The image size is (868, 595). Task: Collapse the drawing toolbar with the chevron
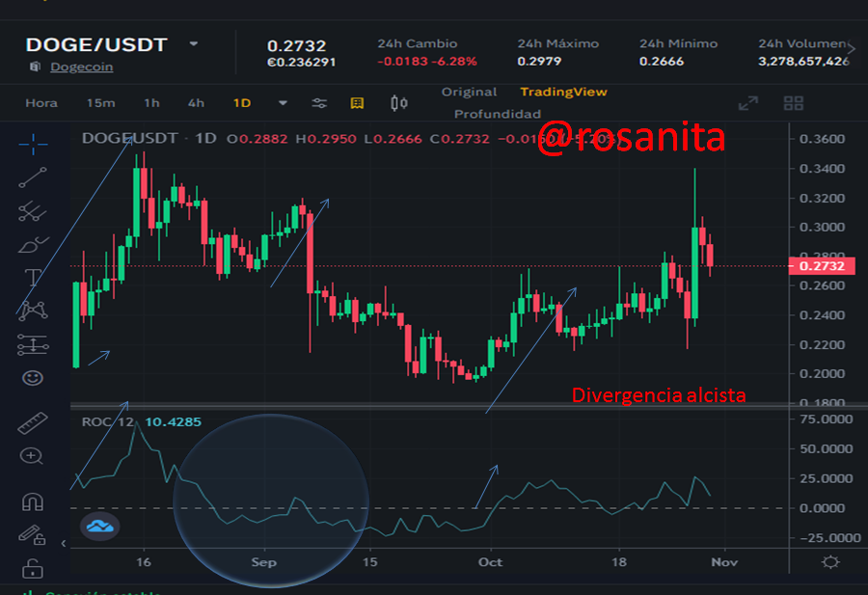point(63,544)
